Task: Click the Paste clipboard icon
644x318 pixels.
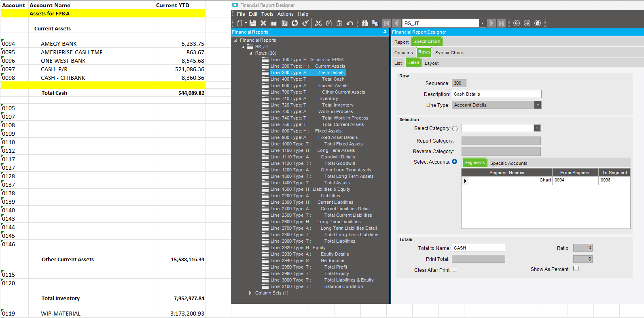Action: click(x=339, y=23)
